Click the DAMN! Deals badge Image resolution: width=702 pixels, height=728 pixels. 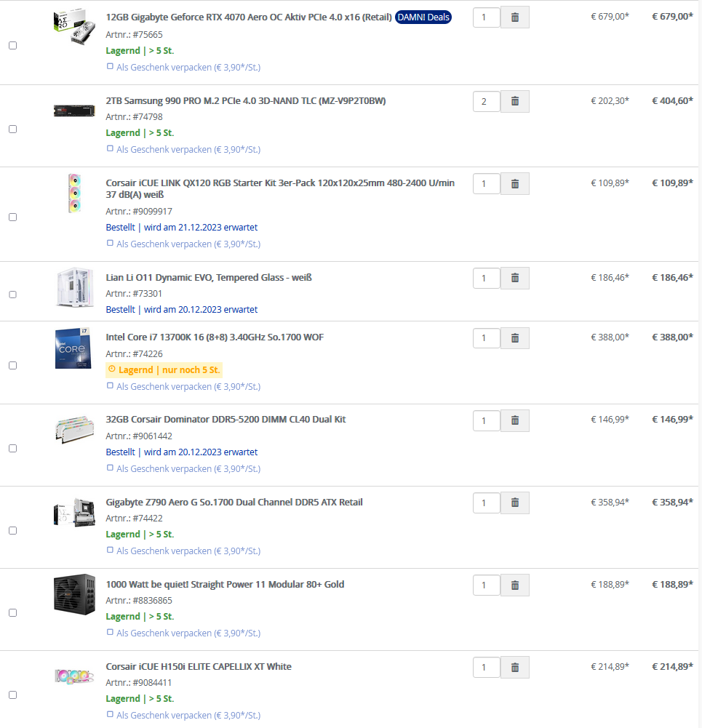[x=423, y=17]
